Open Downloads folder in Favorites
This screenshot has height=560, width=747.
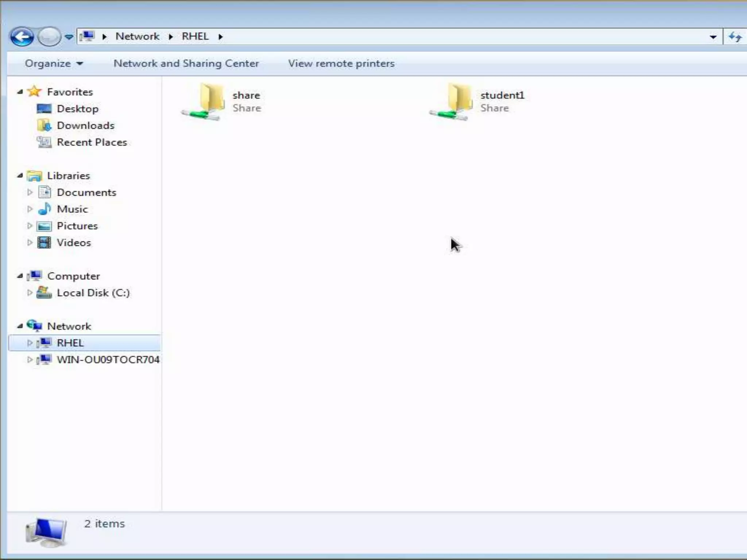click(85, 125)
